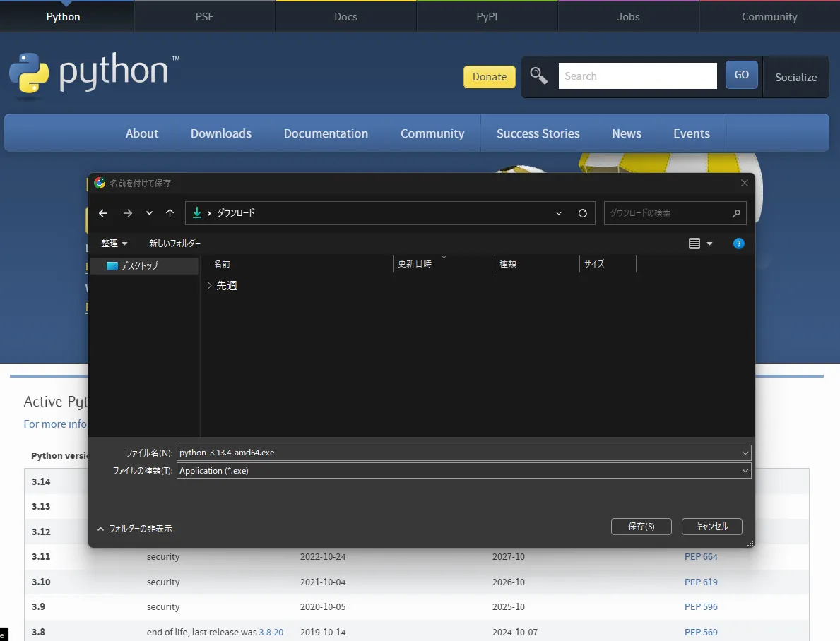Click the forward arrow in save dialog
Viewport: 840px width, 641px height.
point(127,213)
